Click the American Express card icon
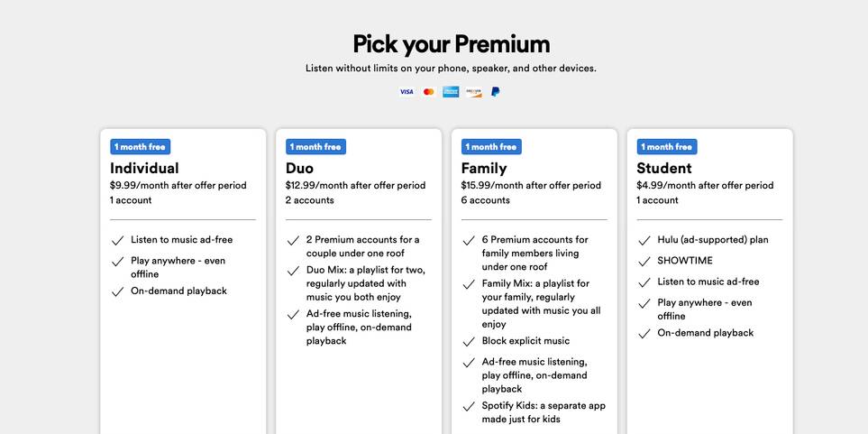The height and width of the screenshot is (434, 868). pyautogui.click(x=451, y=92)
